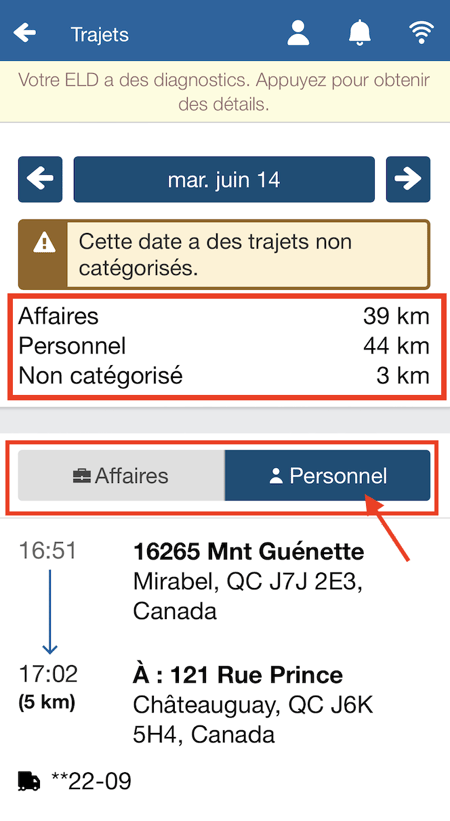This screenshot has height=821, width=450.
Task: Tap the truck vehicle icon
Action: 29,782
